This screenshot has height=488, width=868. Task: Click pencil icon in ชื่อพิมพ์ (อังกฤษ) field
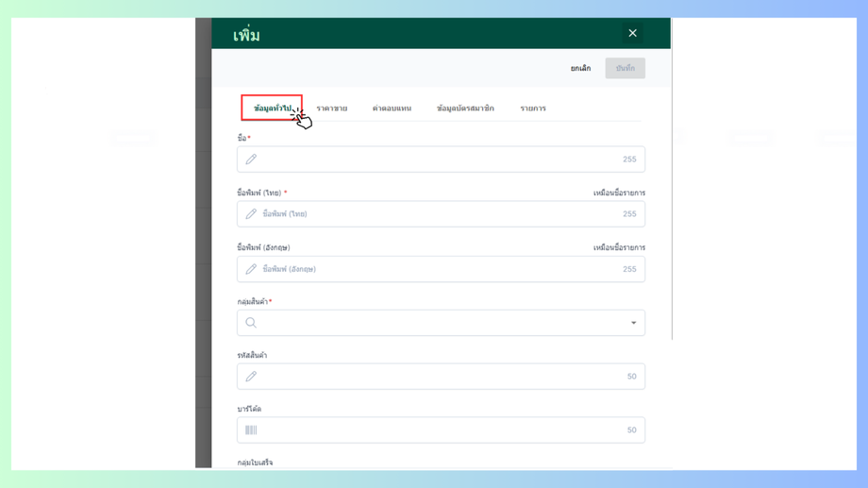[x=251, y=269]
